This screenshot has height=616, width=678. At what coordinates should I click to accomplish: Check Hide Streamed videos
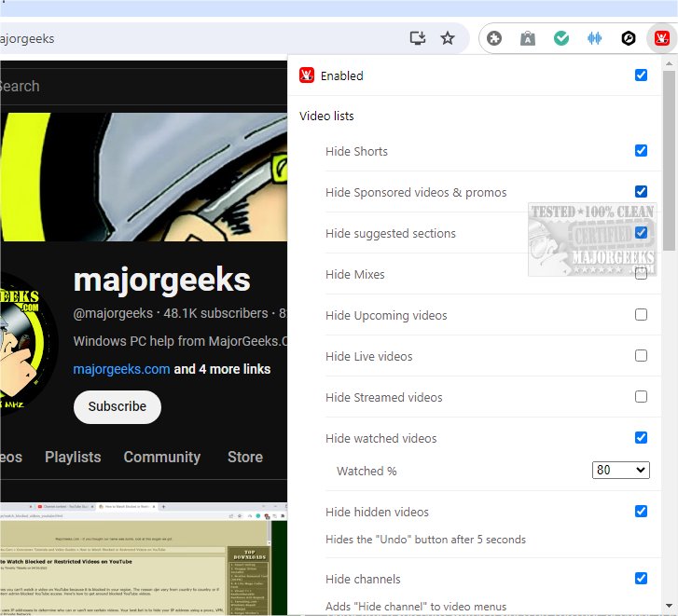coord(641,397)
